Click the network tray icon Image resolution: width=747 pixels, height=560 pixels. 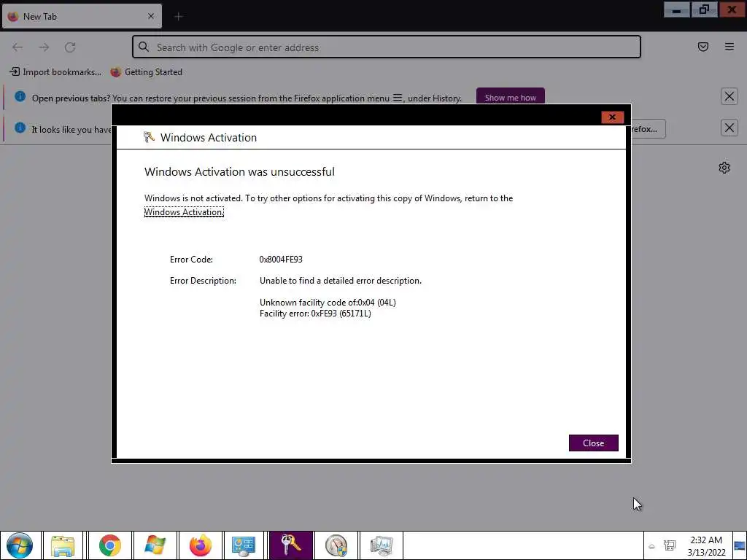click(x=670, y=545)
